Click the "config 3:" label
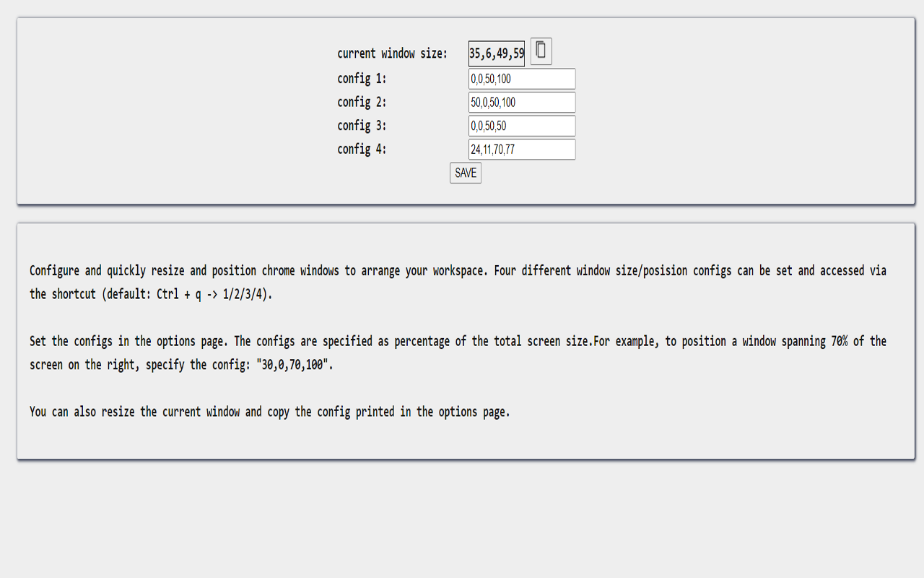The width and height of the screenshot is (924, 578). click(x=362, y=126)
